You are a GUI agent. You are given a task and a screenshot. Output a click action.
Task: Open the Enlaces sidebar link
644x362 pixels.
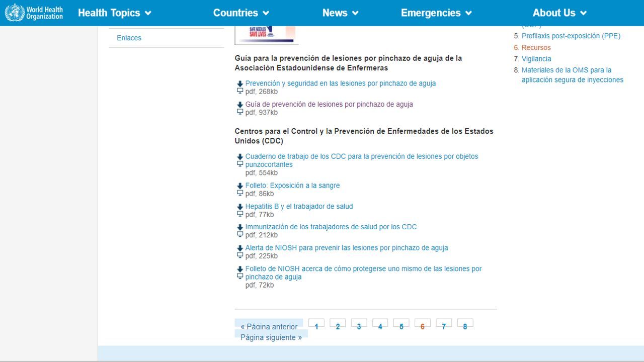(x=129, y=38)
